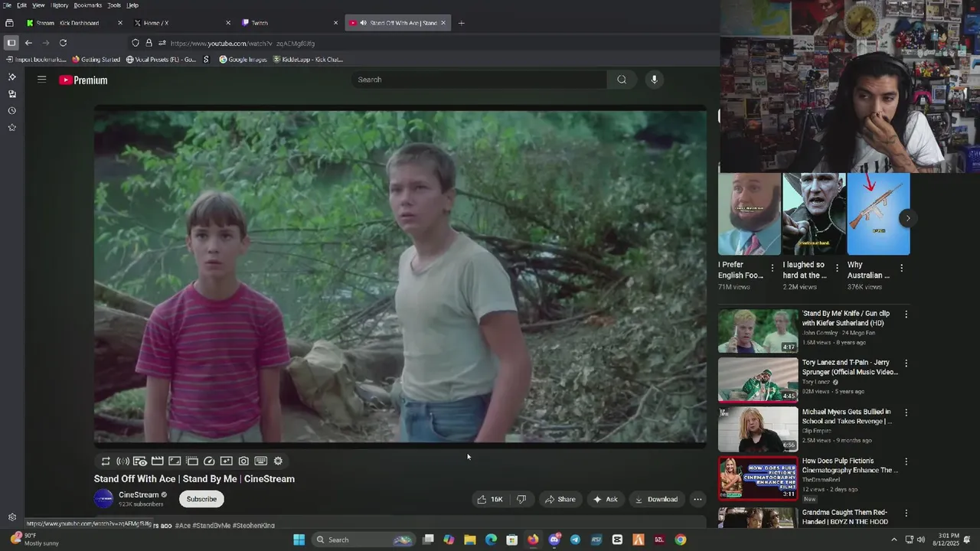
Task: Open the Firefox sidebar settings gear
Action: 11,517
